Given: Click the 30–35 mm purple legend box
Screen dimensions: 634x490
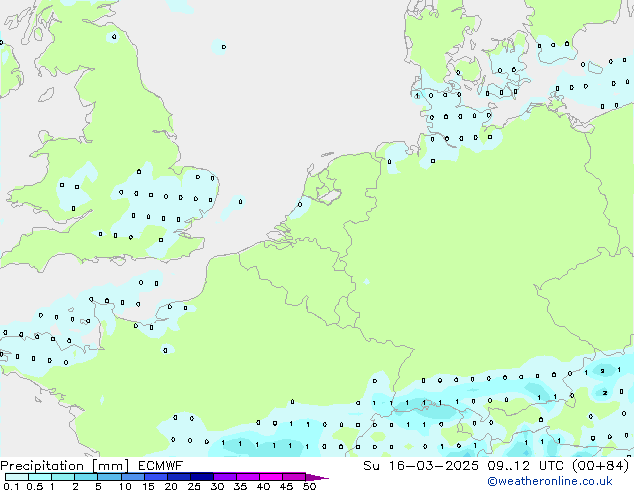Looking at the screenshot, I should tap(225, 477).
